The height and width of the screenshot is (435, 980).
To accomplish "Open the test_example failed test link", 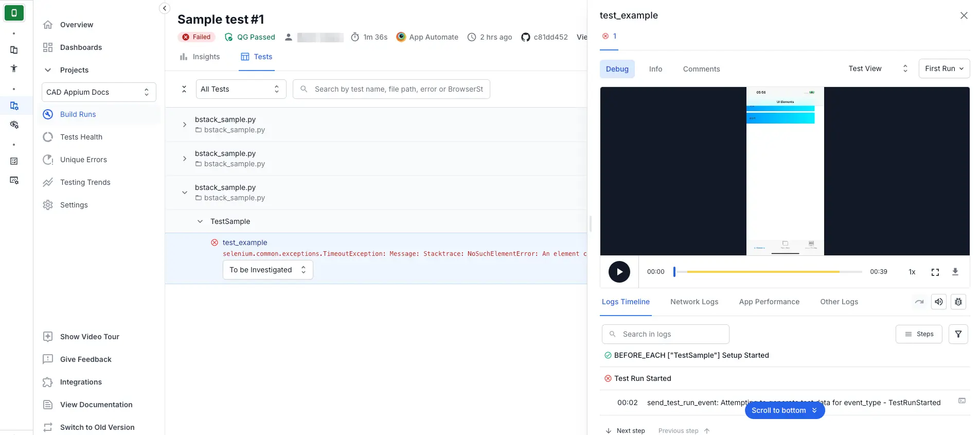I will tap(245, 242).
